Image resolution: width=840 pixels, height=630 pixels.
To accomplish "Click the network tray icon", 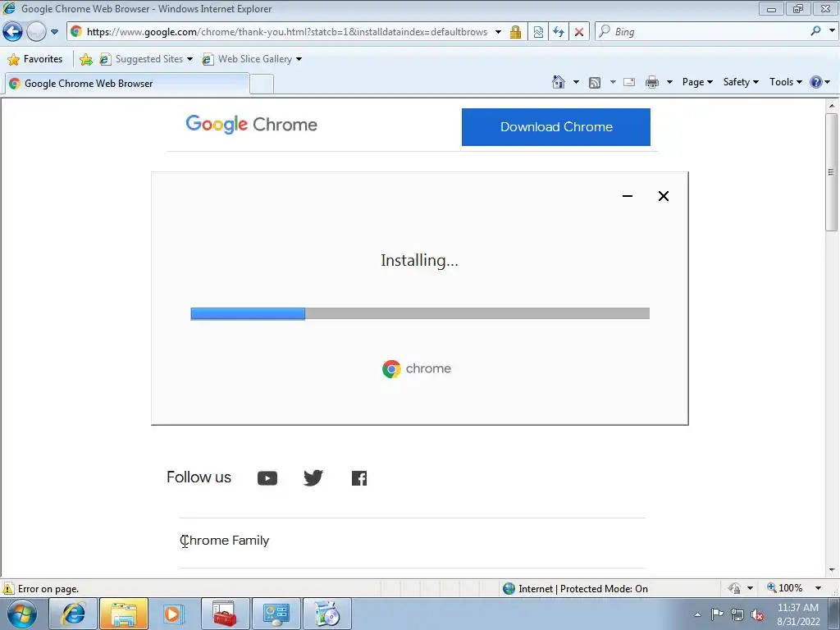I will [x=737, y=615].
